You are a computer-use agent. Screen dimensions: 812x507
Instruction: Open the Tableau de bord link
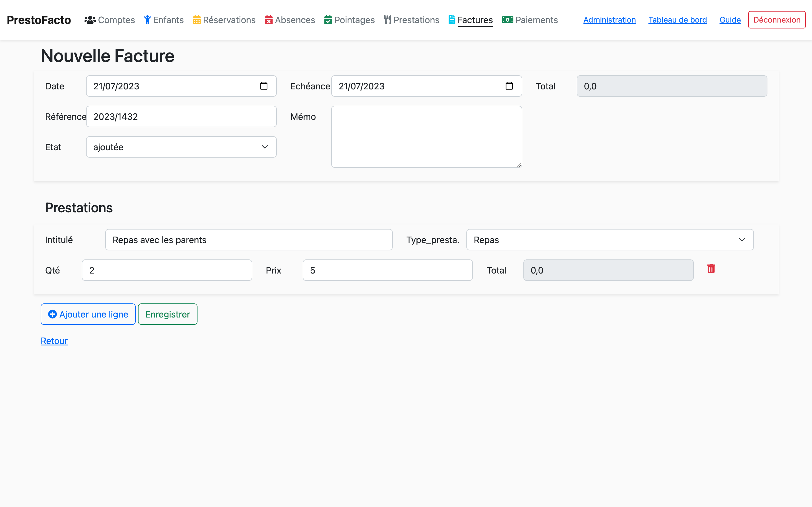pyautogui.click(x=677, y=20)
